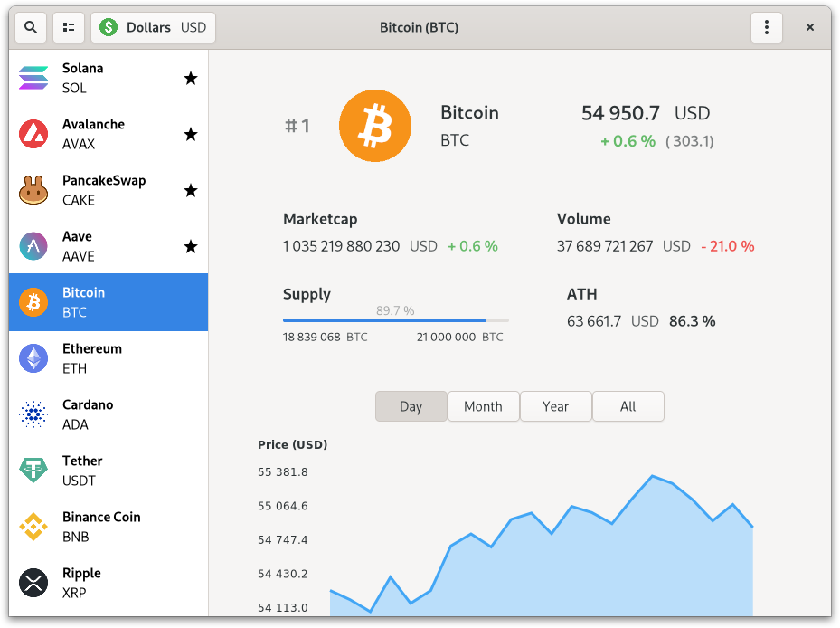
Task: Close the Bitcoin window
Action: 810,27
